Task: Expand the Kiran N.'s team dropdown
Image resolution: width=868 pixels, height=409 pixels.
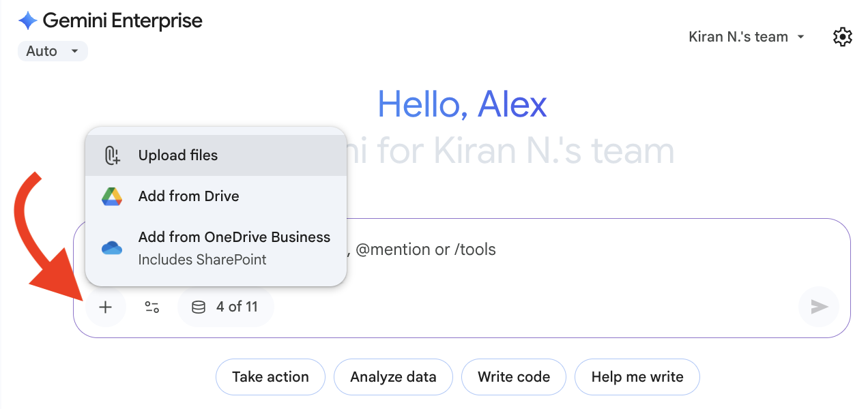Action: click(x=746, y=37)
